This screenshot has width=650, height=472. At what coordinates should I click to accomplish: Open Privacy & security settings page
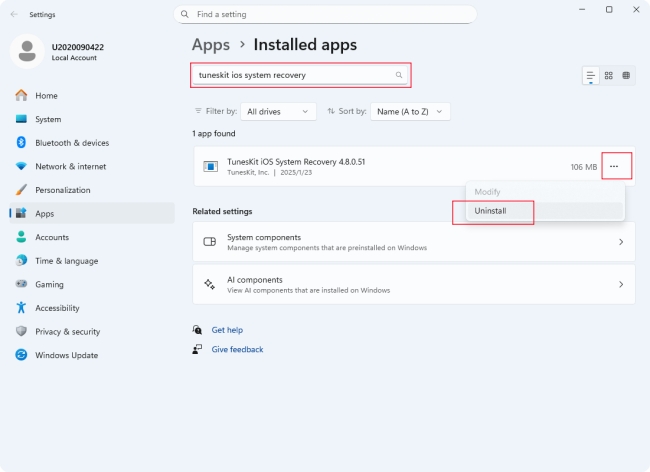tap(68, 332)
